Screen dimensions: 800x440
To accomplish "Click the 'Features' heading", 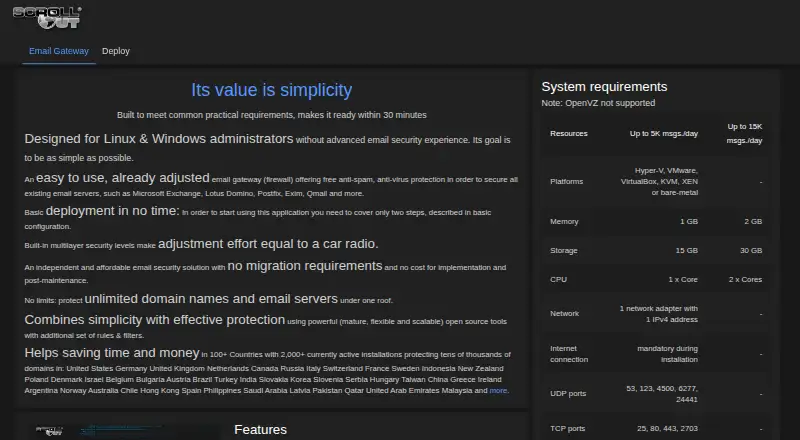I will click(x=260, y=430).
